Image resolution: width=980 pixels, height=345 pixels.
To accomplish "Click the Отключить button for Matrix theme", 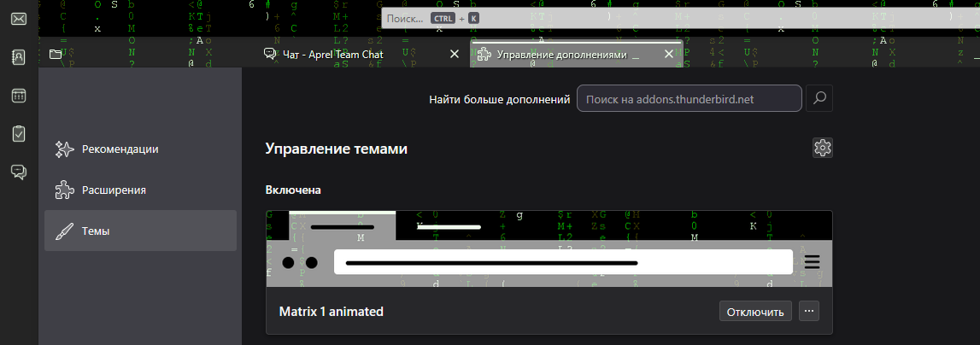I will tap(755, 311).
